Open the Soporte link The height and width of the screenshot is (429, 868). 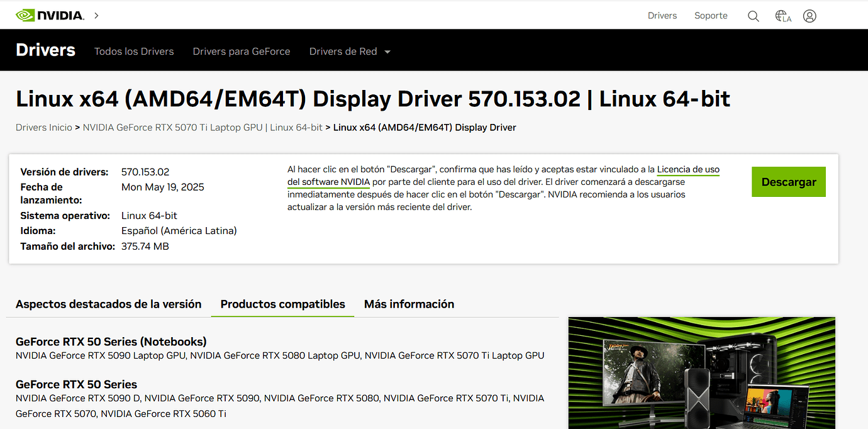pyautogui.click(x=711, y=15)
